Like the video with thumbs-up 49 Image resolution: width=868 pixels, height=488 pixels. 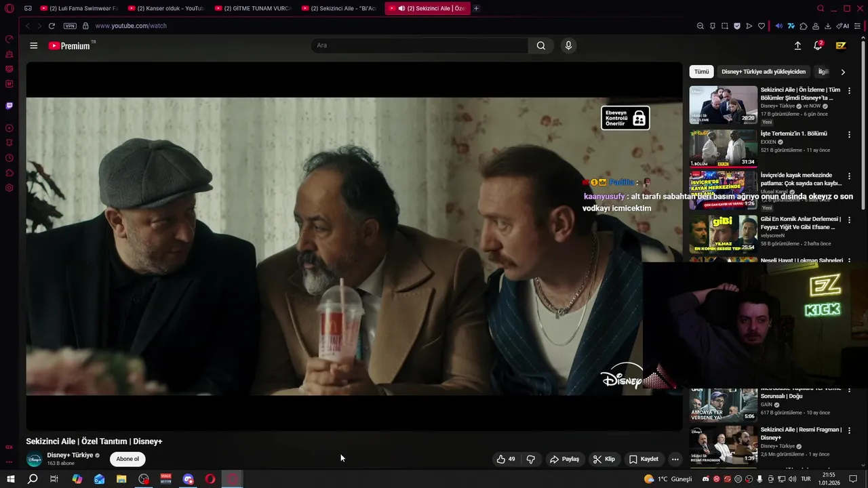[506, 459]
